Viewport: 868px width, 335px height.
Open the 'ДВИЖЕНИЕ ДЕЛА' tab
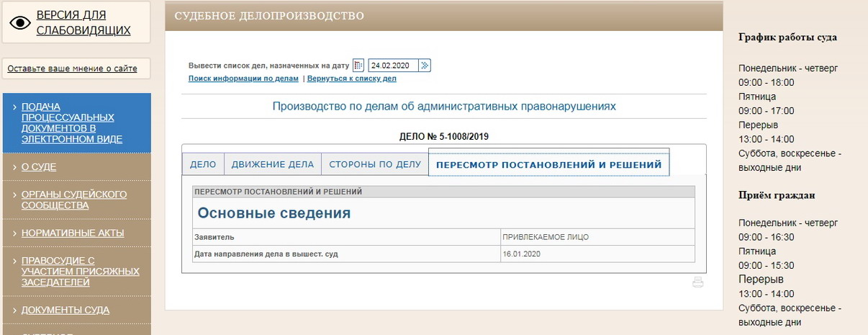(272, 164)
